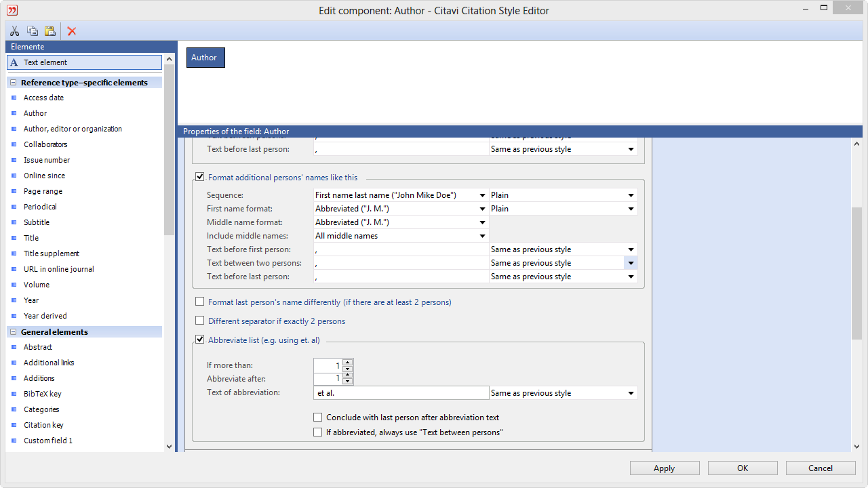868x488 pixels.
Task: Open Text between two persons style dropdown
Action: 631,263
